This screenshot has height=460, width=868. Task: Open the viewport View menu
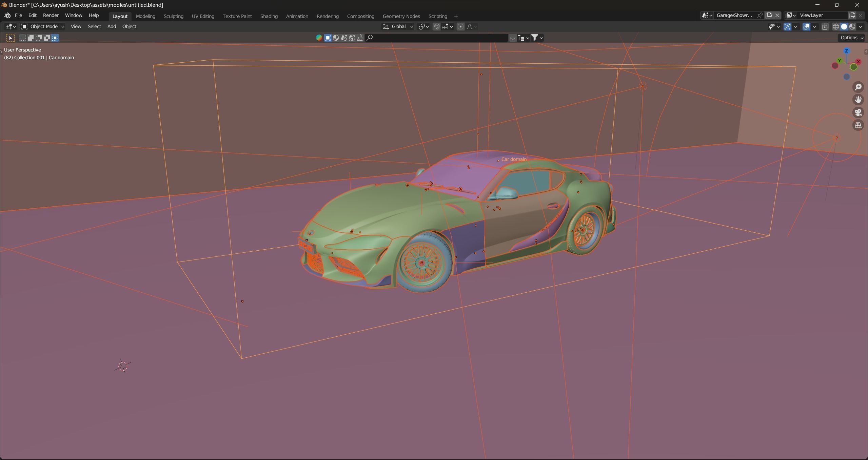click(x=76, y=26)
